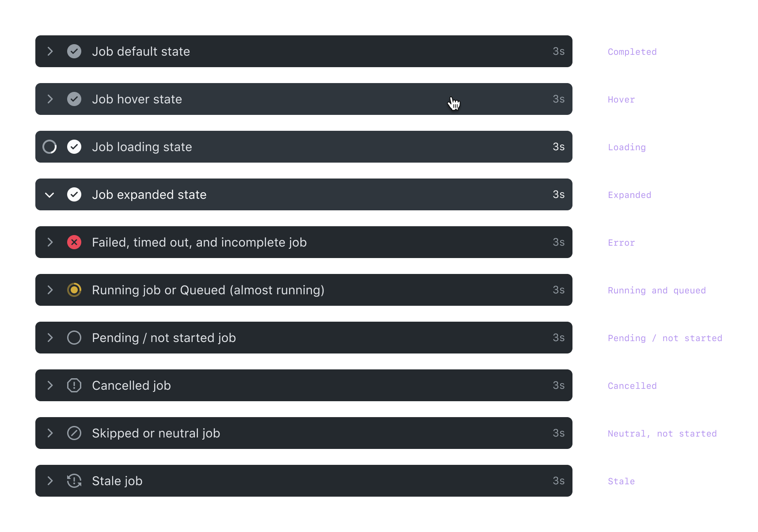Screen dimensions: 758x532
Task: Expand the Cancelled job chevron
Action: pyautogui.click(x=50, y=385)
